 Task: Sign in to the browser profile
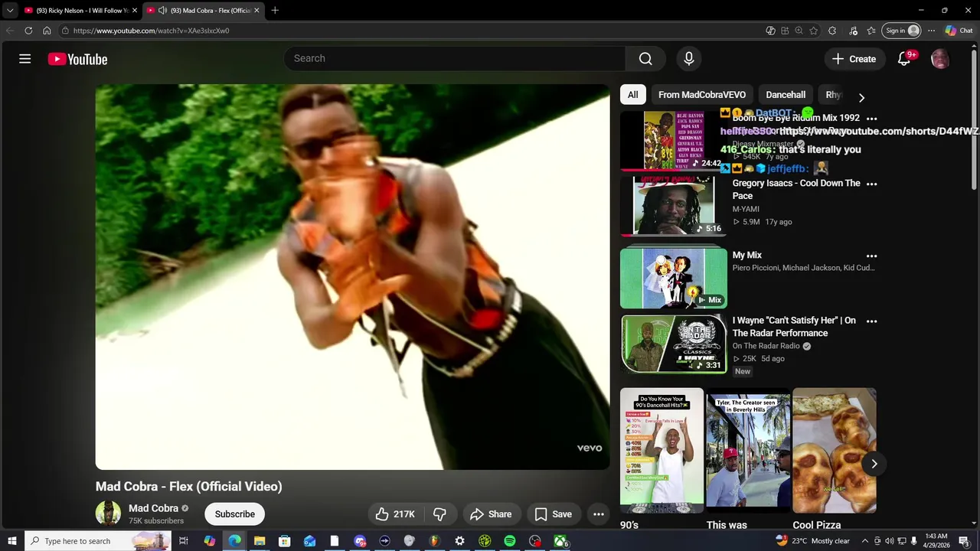tap(902, 31)
